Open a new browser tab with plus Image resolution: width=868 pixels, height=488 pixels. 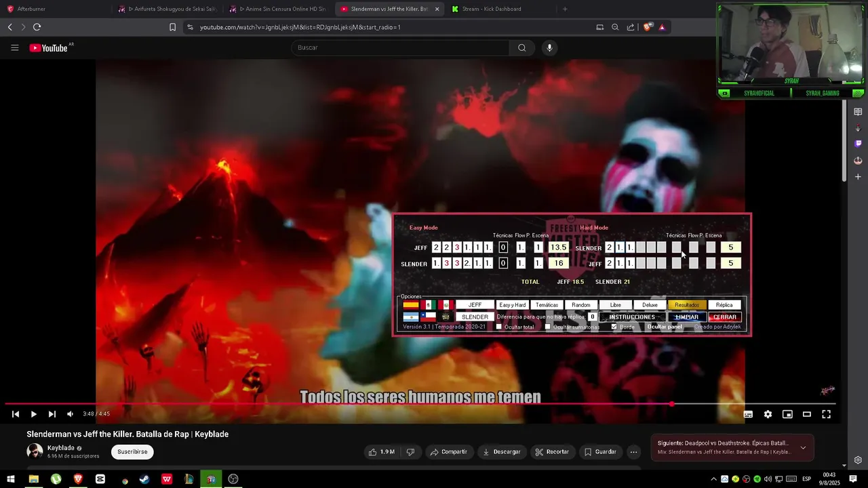click(x=565, y=9)
